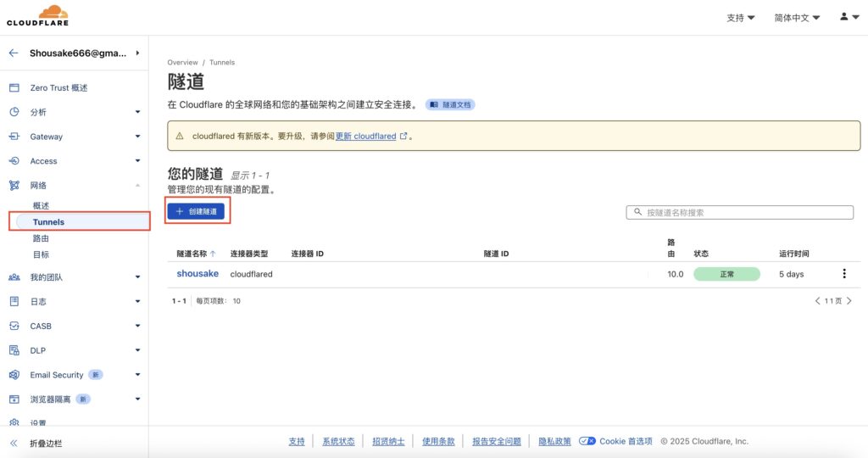Click the DLP sidebar icon

point(14,350)
